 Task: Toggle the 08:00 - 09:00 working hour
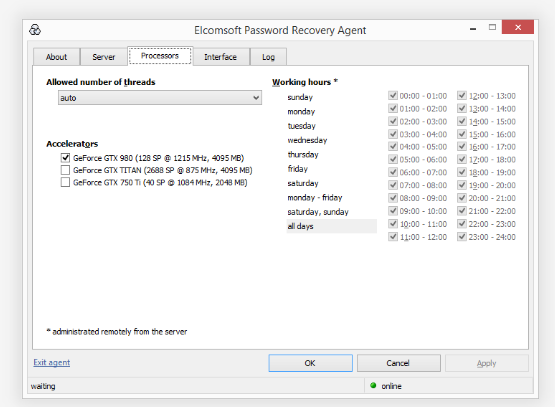pyautogui.click(x=393, y=197)
